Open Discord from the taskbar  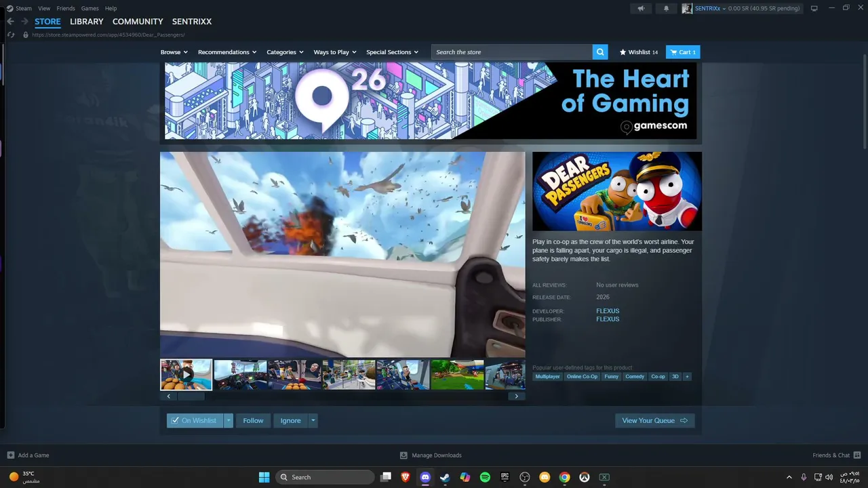tap(425, 477)
